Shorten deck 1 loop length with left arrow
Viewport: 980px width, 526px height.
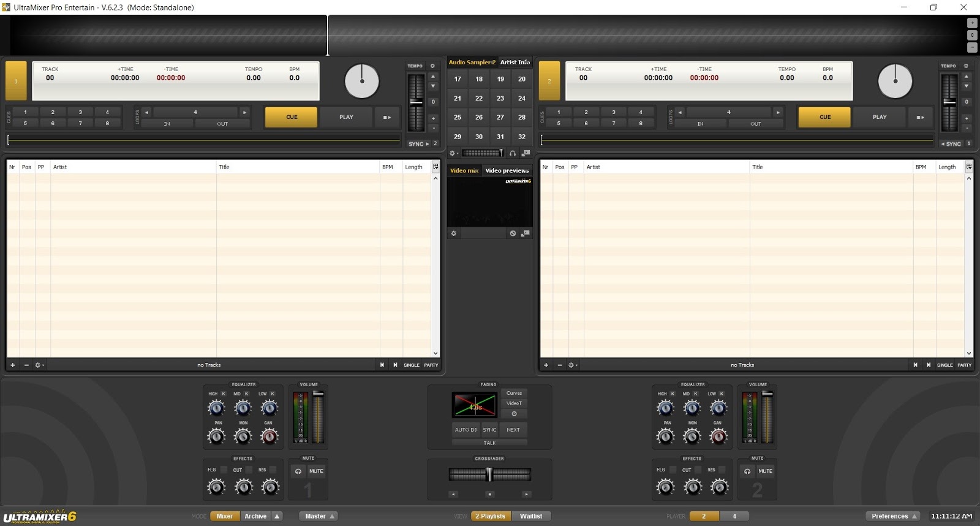[147, 112]
